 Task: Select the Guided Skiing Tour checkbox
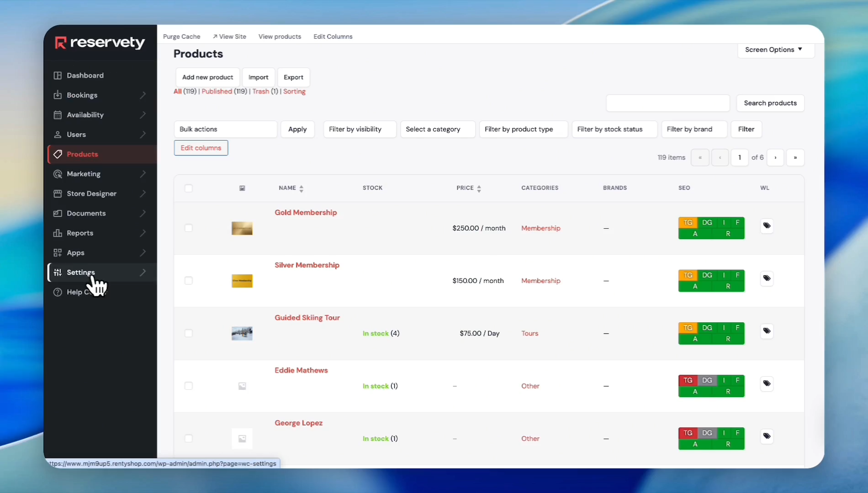point(189,333)
